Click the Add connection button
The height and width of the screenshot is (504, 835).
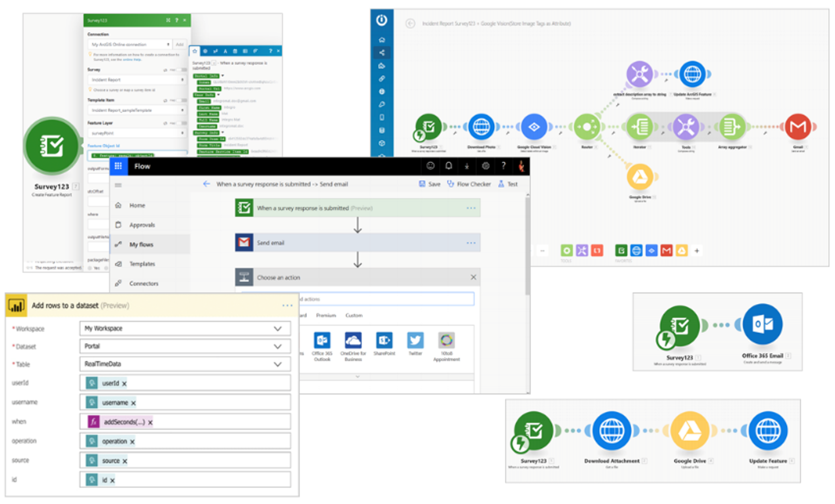(180, 44)
